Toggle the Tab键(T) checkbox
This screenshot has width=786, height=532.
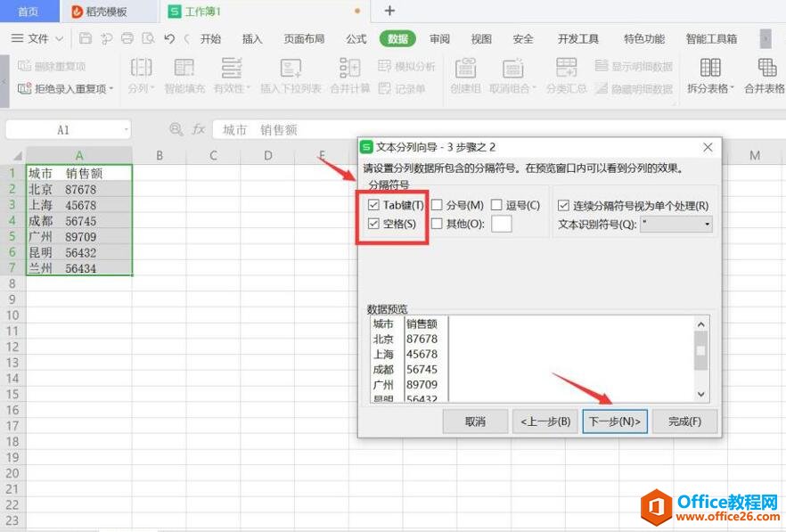373,205
